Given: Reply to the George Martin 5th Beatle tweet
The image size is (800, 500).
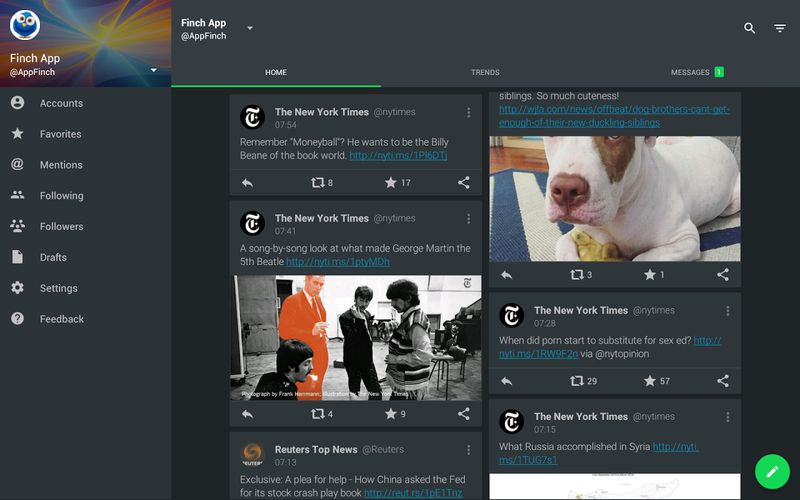Looking at the screenshot, I should tap(247, 414).
